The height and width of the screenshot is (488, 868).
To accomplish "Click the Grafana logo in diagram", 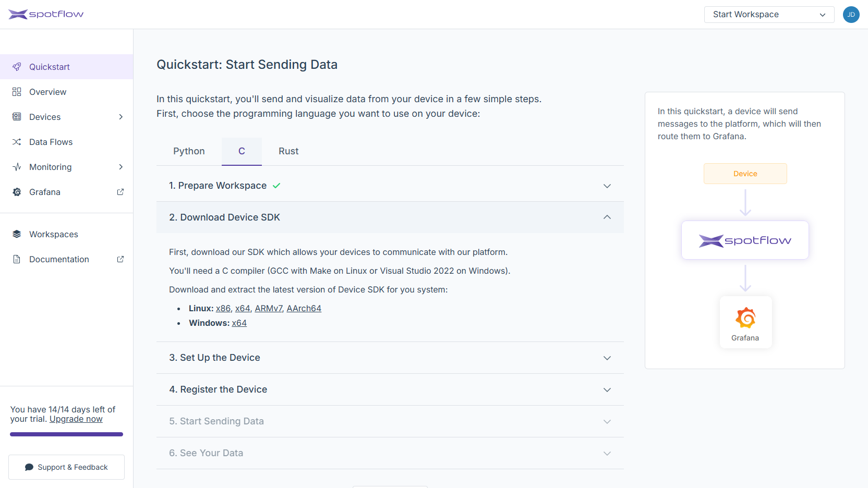I will pos(745,318).
